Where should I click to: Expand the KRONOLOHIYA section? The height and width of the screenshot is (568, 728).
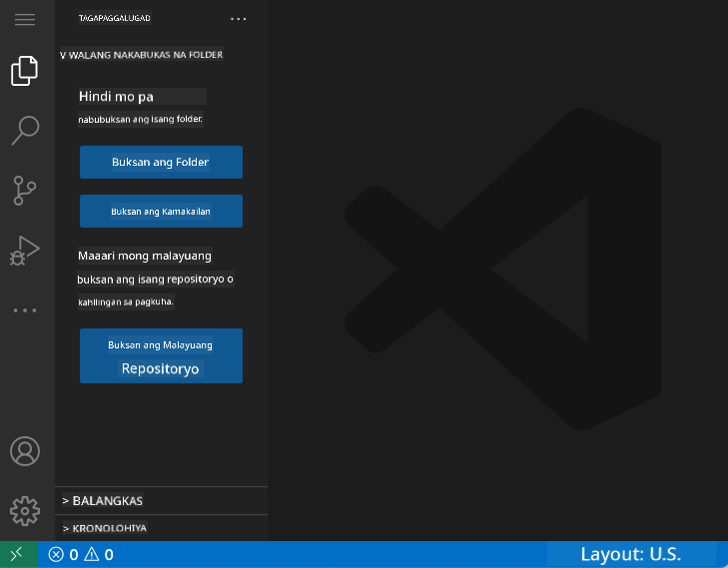pyautogui.click(x=161, y=528)
